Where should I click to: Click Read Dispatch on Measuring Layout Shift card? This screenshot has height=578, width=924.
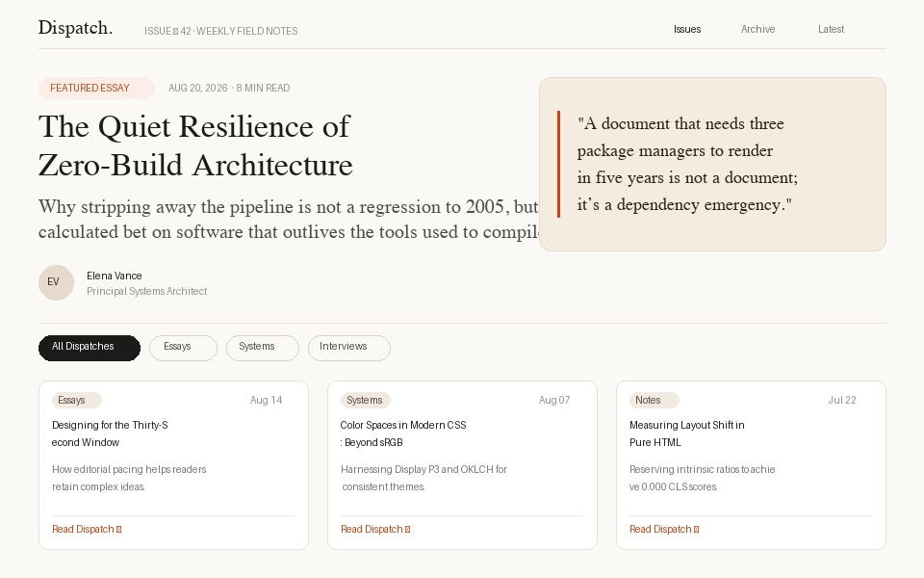[664, 529]
